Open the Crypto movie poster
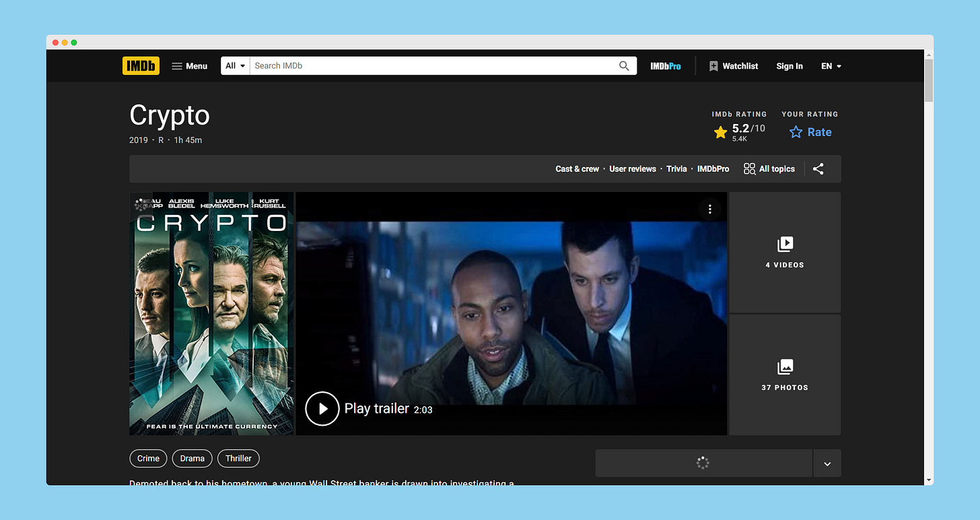Image resolution: width=980 pixels, height=520 pixels. (x=211, y=313)
